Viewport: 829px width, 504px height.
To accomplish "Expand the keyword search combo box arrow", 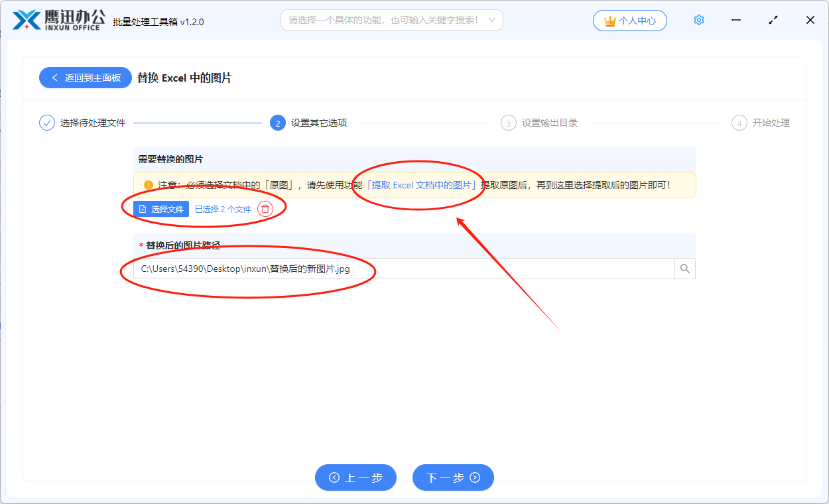I will pos(491,20).
